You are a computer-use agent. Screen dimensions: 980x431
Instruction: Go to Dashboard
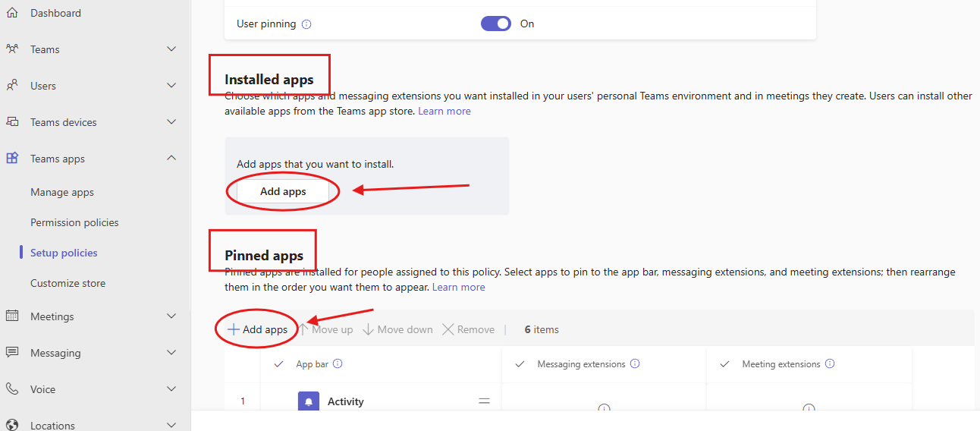(x=55, y=13)
